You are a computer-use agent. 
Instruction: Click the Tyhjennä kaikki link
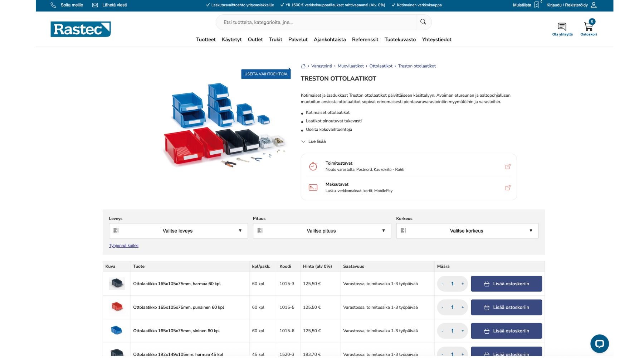[x=123, y=245]
